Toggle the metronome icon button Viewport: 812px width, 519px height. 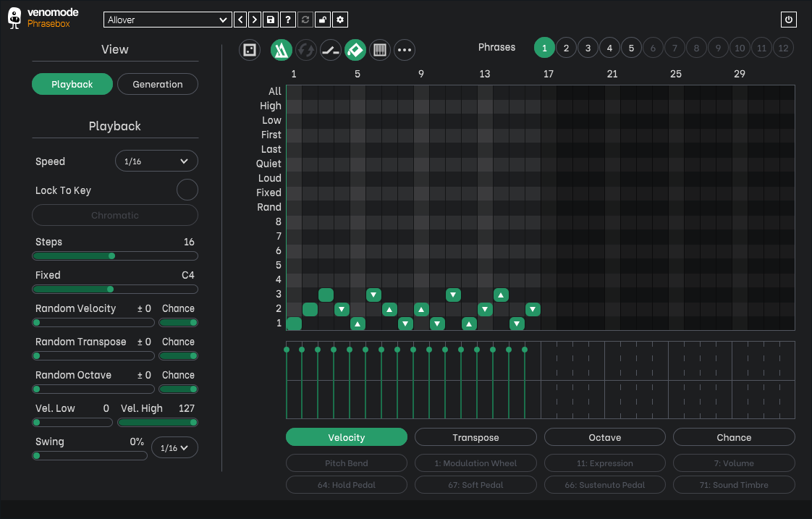pos(281,50)
